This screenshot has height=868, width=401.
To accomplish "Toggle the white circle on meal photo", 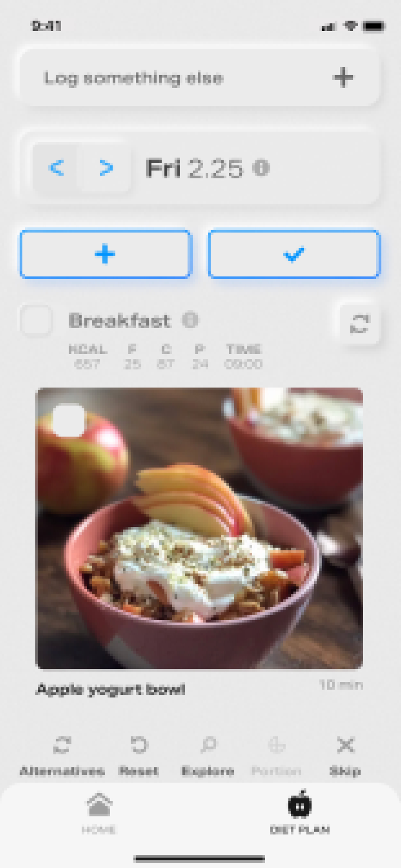I will point(69,420).
